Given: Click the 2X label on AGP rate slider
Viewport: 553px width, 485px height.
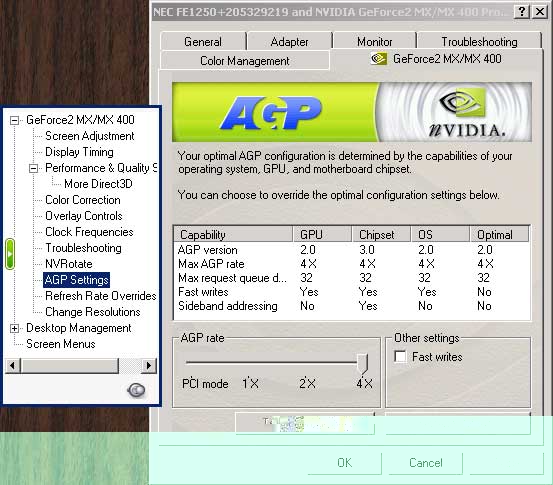Looking at the screenshot, I should (307, 383).
